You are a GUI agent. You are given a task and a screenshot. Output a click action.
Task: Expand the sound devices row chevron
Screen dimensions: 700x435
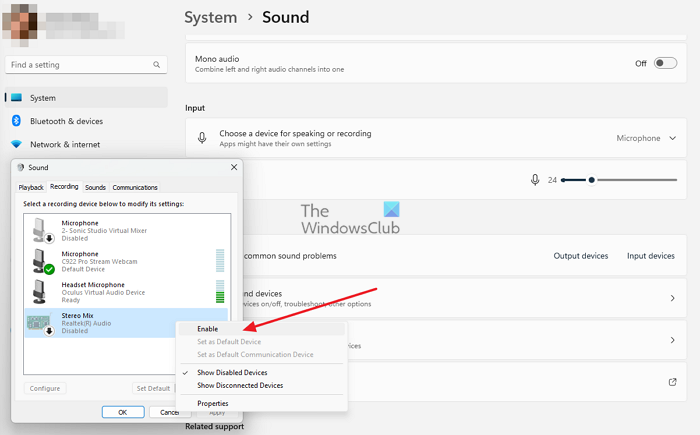coord(671,298)
